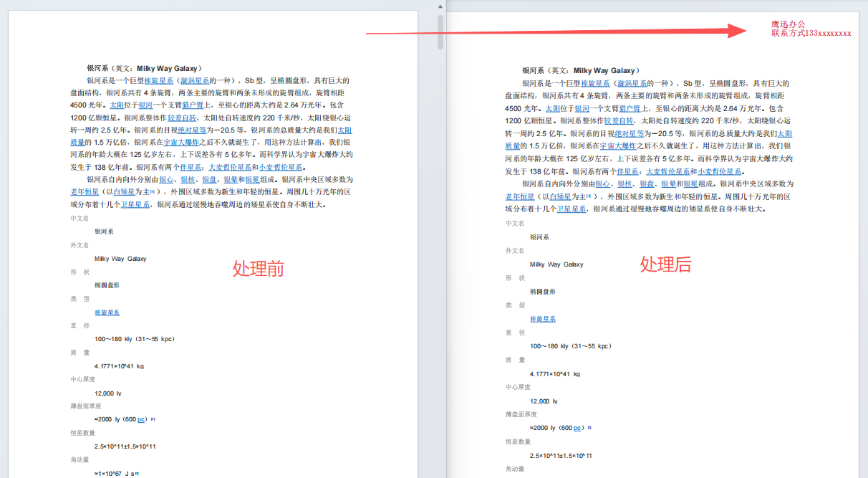Follow the 猎户臂 hyperlink
Viewport: 868px width, 478px height.
coord(193,105)
